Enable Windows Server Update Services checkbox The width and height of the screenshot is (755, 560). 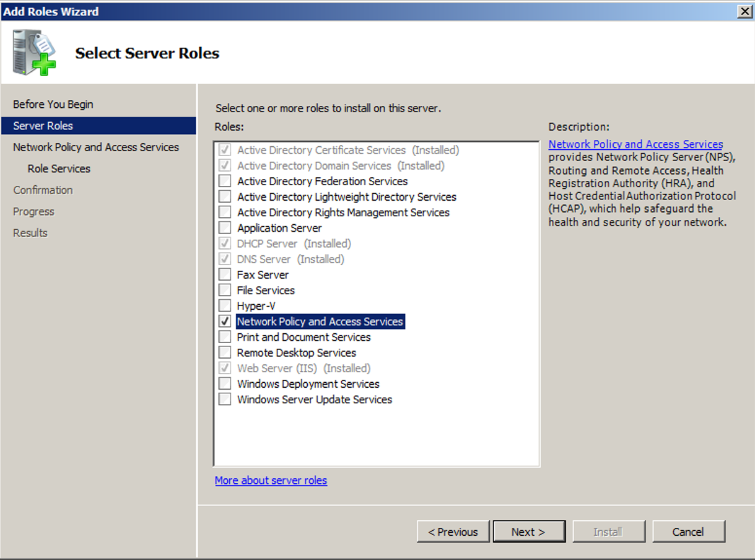click(225, 400)
